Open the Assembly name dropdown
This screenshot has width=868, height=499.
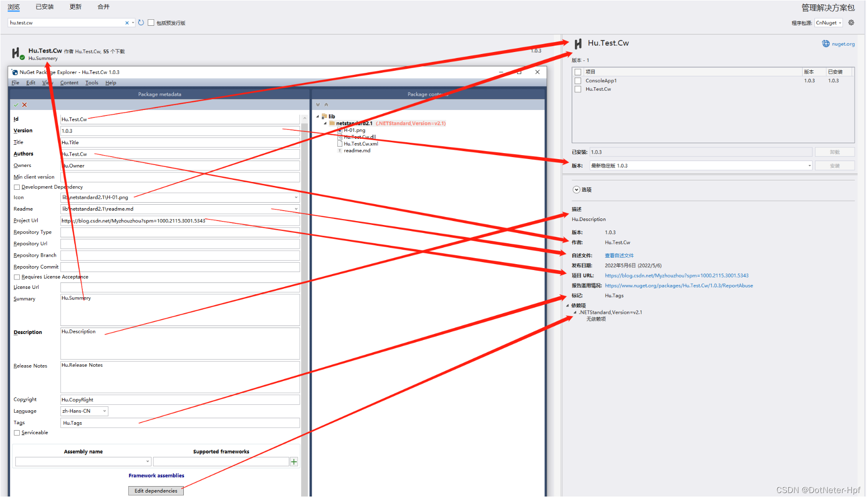click(148, 462)
